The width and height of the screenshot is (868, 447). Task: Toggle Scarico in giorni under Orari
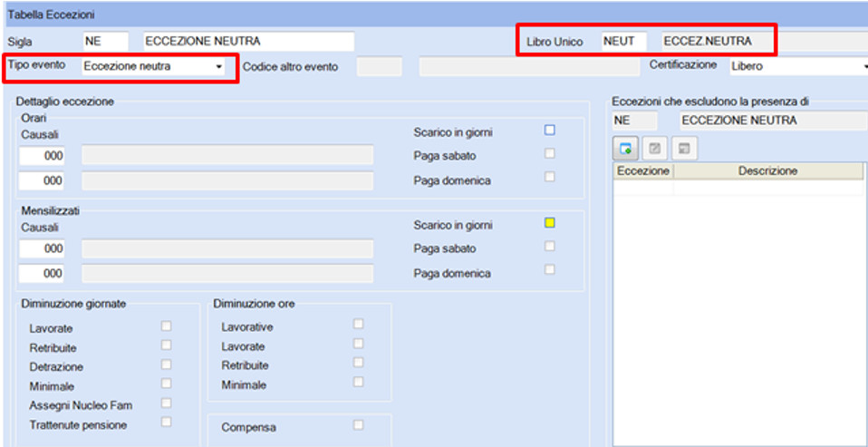click(x=550, y=131)
